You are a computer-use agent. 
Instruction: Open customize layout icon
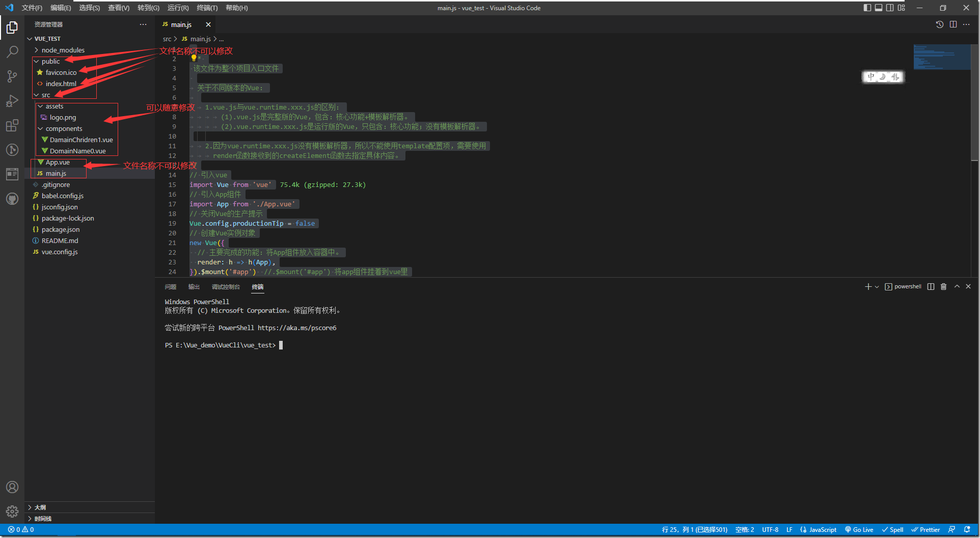pos(902,8)
